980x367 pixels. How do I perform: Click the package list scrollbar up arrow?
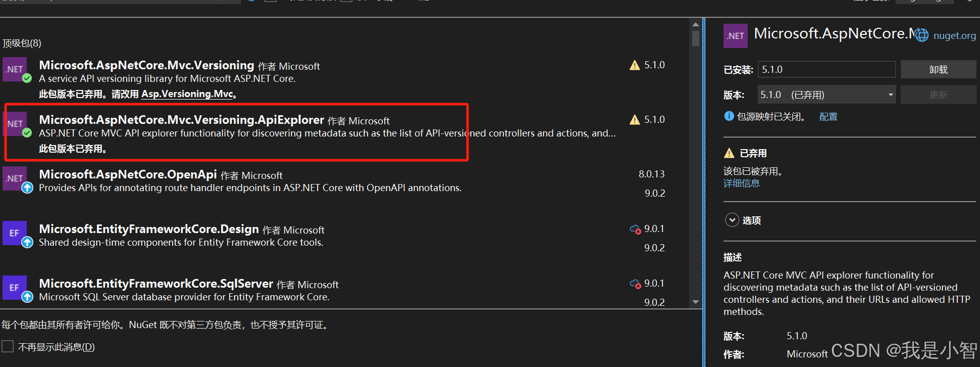point(696,24)
